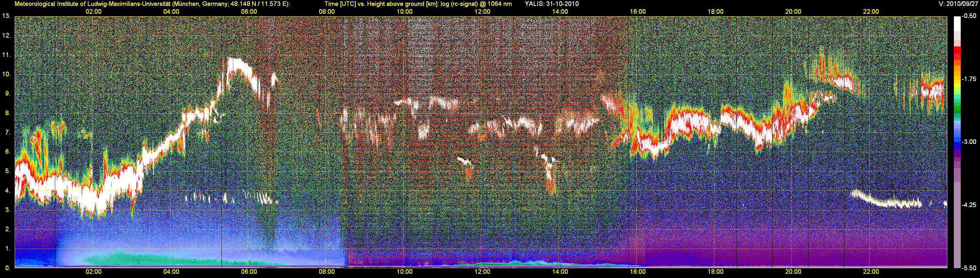Click the 16:00 label on the bottom time axis

point(638,272)
